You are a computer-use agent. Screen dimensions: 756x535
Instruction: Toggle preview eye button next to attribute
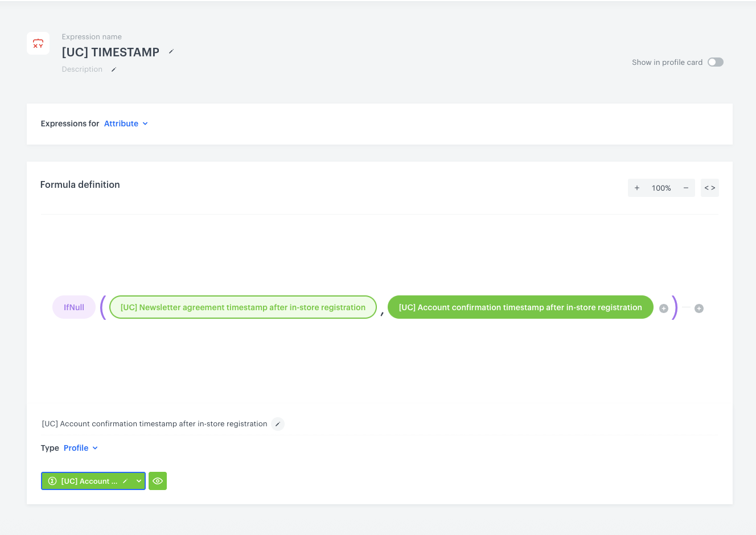click(x=158, y=481)
